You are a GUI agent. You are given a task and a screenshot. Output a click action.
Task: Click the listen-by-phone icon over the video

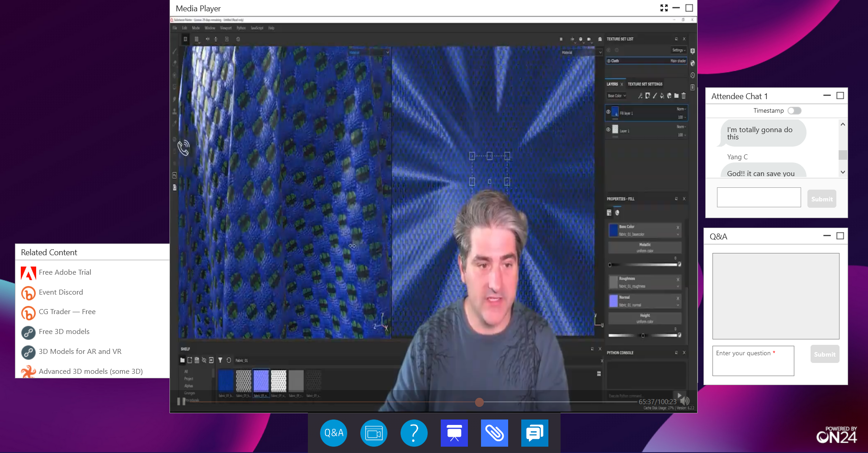184,148
